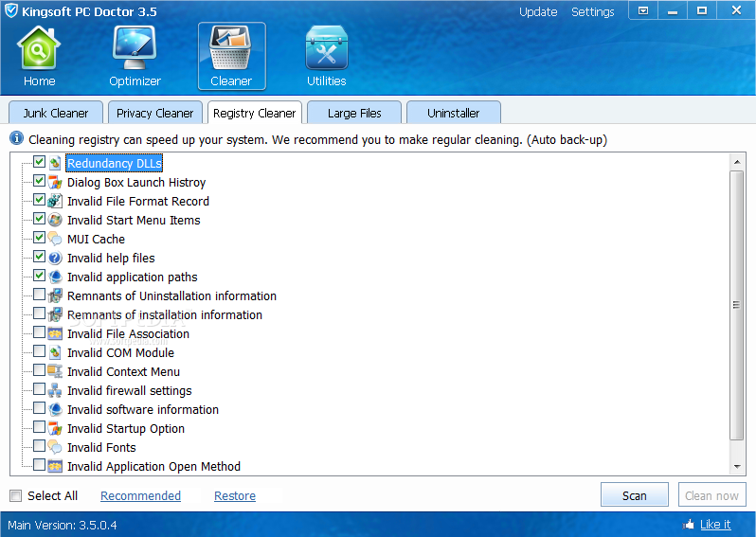This screenshot has height=537, width=756.
Task: Click the Invalid COM Module icon
Action: point(55,352)
